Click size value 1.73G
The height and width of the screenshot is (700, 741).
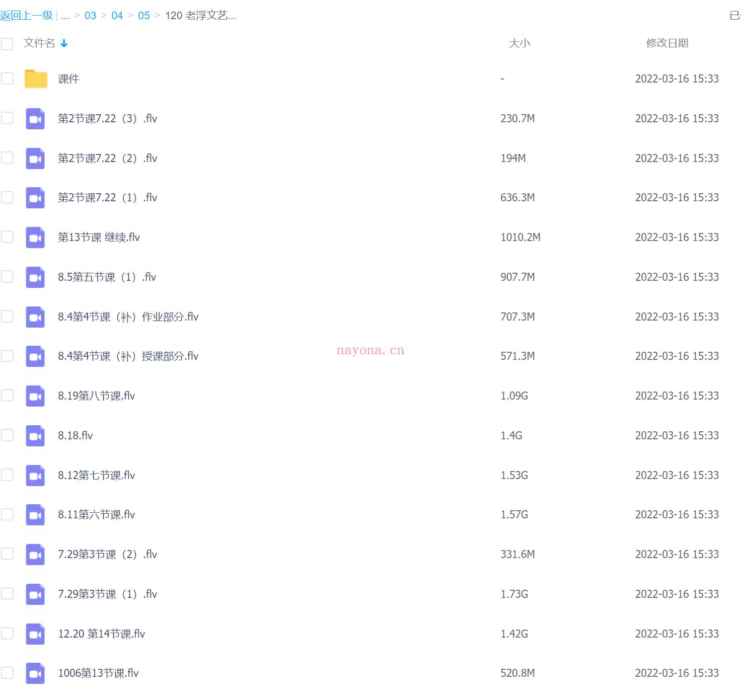click(514, 594)
